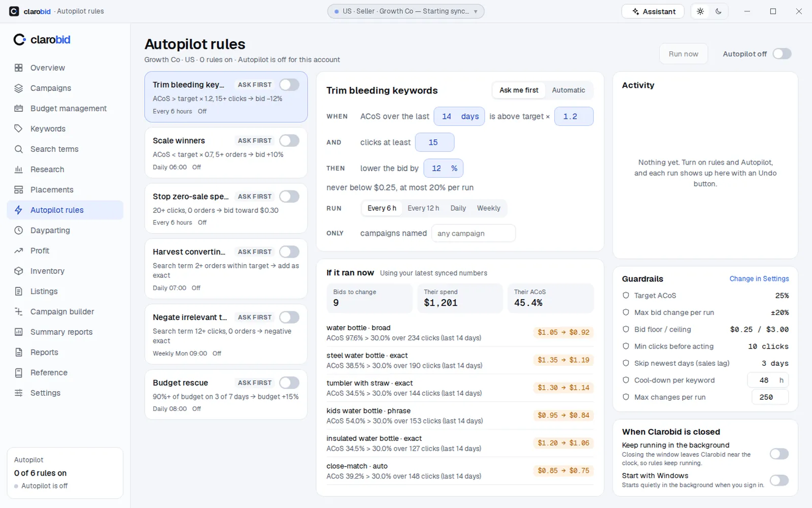The width and height of the screenshot is (812, 508).
Task: Enable the Harvest converting rule toggle
Action: [x=289, y=252]
